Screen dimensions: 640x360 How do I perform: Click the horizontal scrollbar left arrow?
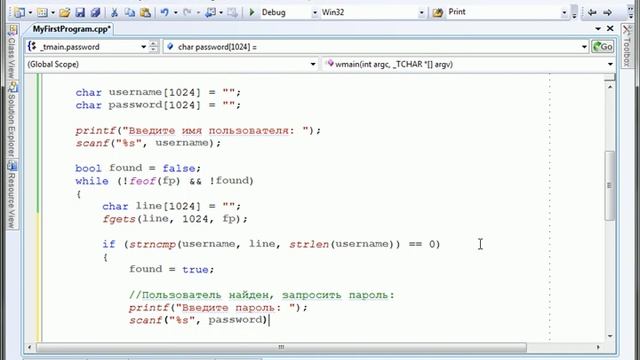29,347
